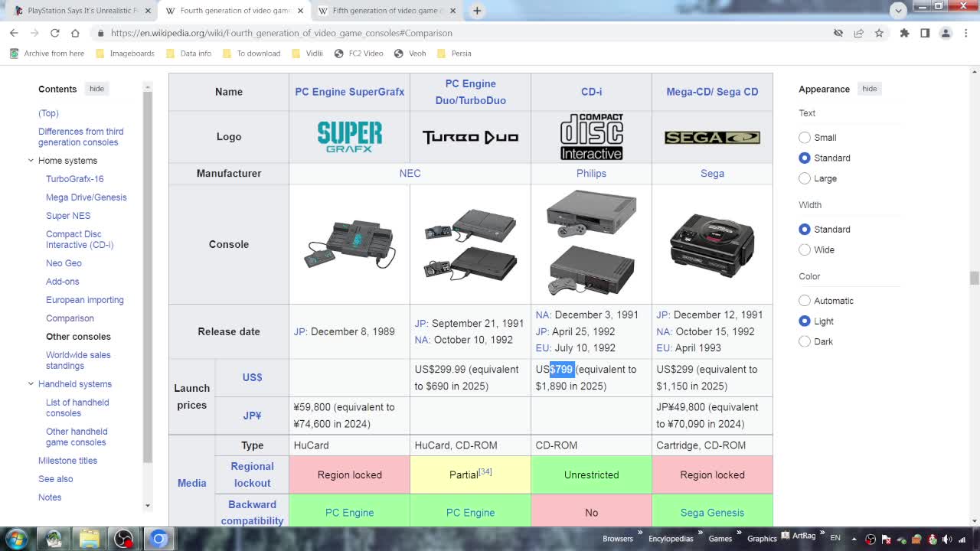Close the PlayStation Says It's Unrealistic tab
Image resolution: width=980 pixels, height=551 pixels.
point(148,11)
